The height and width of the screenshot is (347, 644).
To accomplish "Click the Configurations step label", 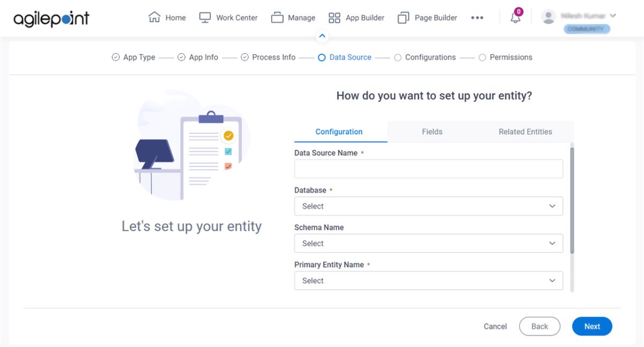I will pos(430,57).
